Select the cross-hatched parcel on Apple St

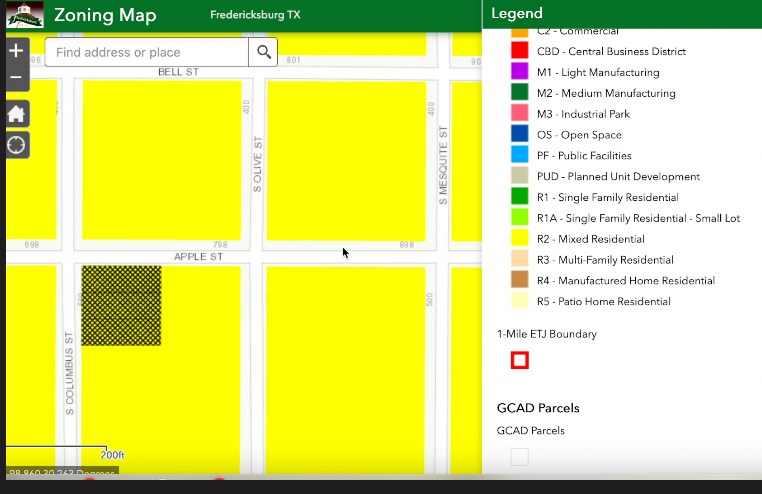coord(121,305)
